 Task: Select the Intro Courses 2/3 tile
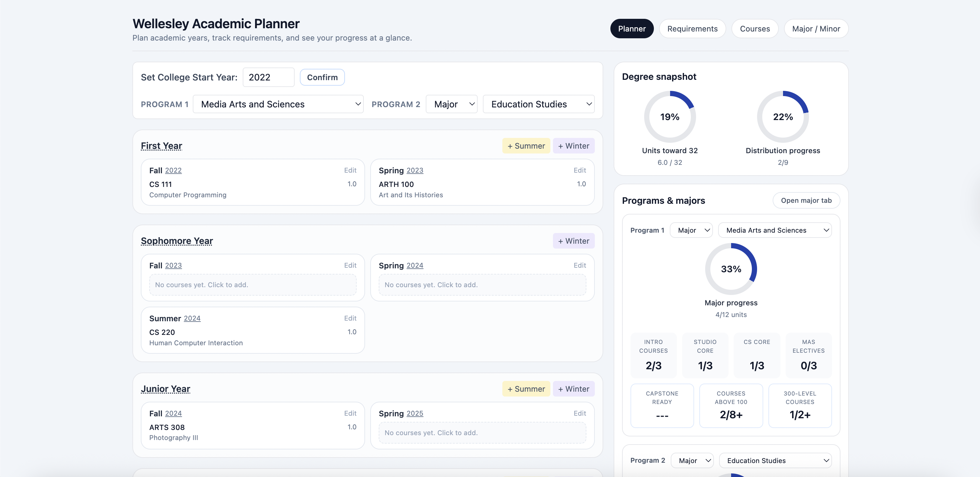(x=653, y=355)
